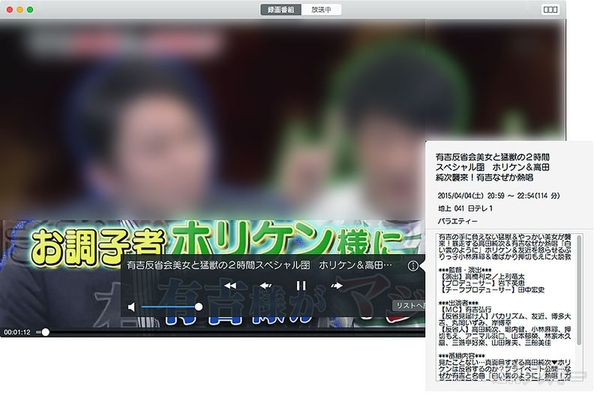Mute audio with the speaker icon

131,307
